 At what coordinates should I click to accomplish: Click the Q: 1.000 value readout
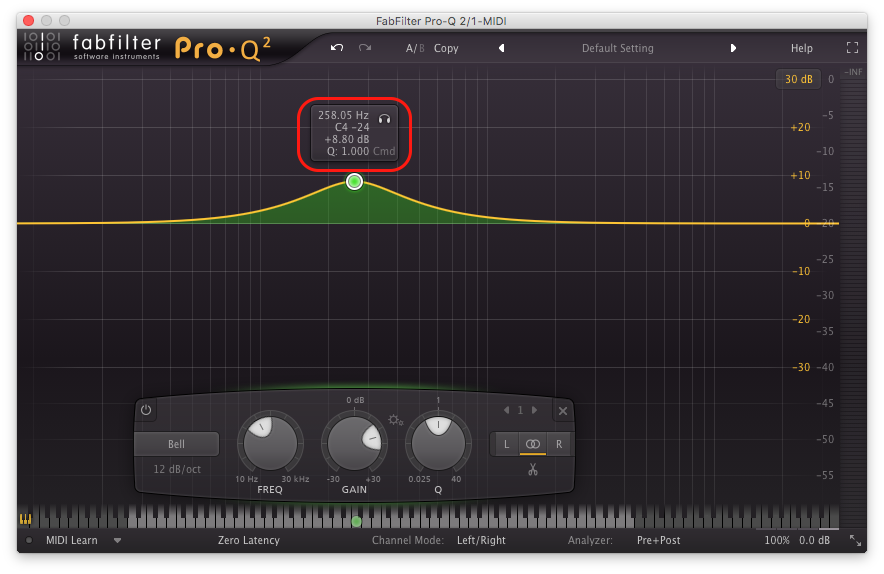pyautogui.click(x=348, y=151)
